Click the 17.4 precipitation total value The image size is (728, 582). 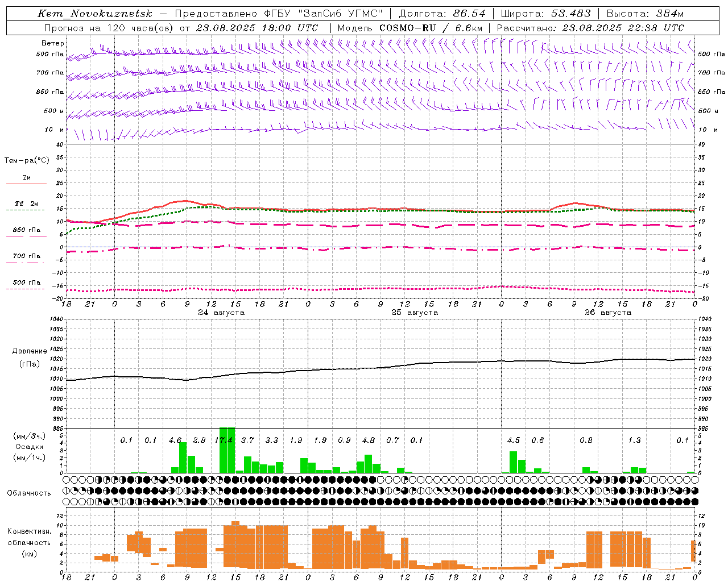click(224, 440)
